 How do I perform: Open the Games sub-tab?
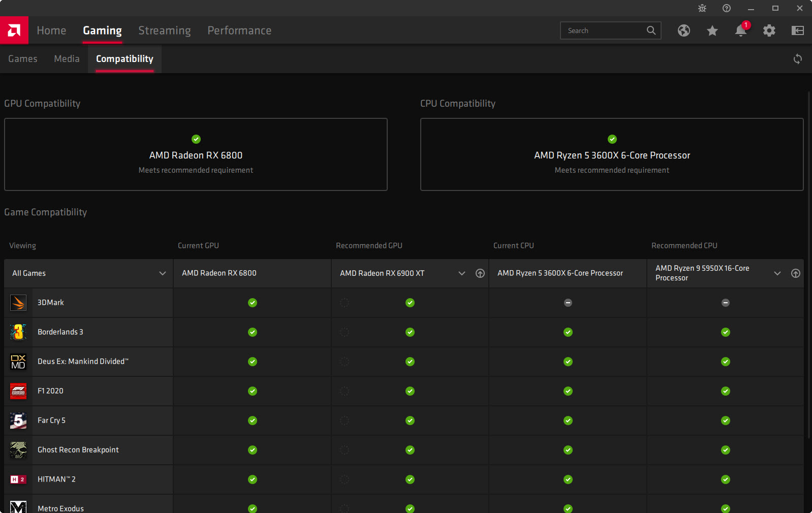click(x=23, y=59)
